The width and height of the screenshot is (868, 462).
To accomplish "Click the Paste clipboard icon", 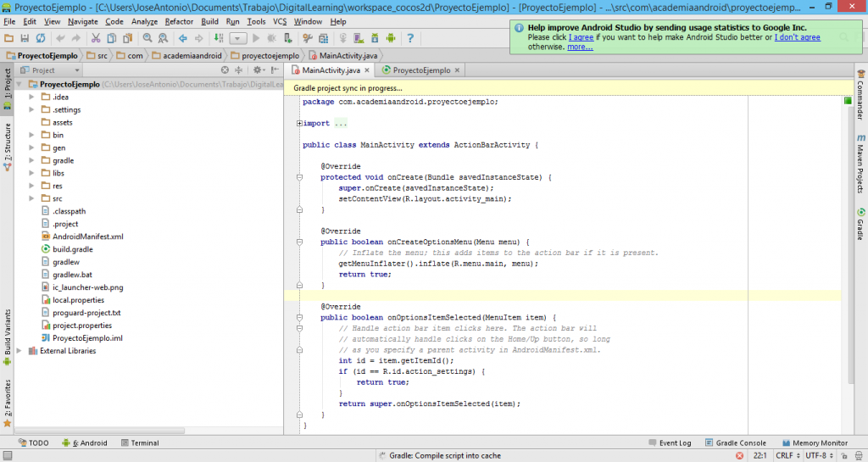I will tap(128, 38).
